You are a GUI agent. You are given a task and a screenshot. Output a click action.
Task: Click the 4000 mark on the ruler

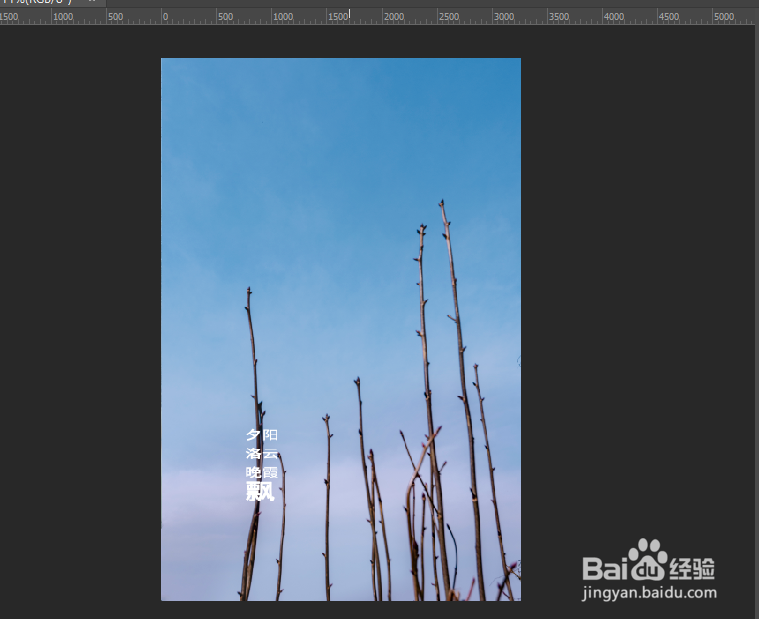pos(614,17)
